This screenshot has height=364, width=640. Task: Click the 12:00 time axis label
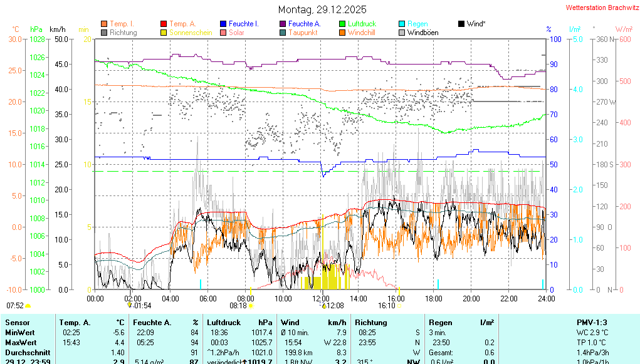[x=321, y=298]
